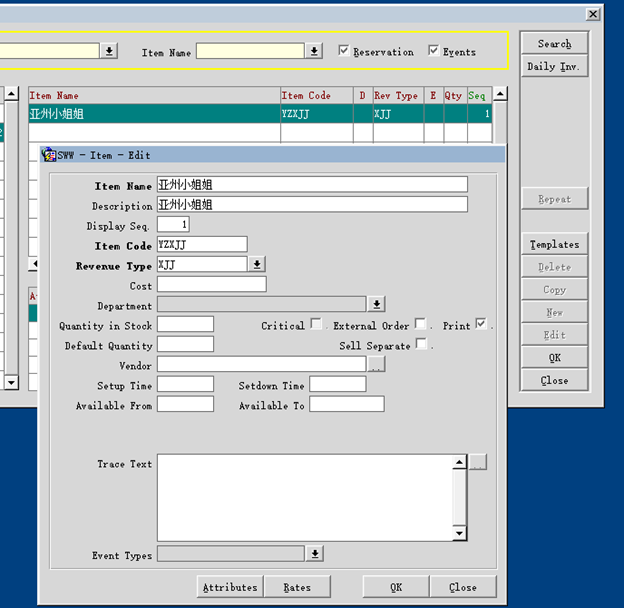Viewport: 624px width, 608px height.
Task: Click Close in the Item Edit dialog
Action: (463, 587)
